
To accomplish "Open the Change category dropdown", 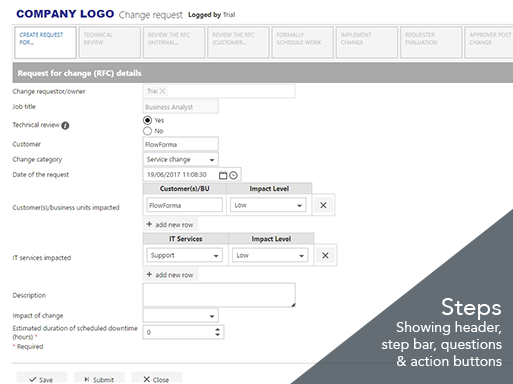I will click(180, 160).
